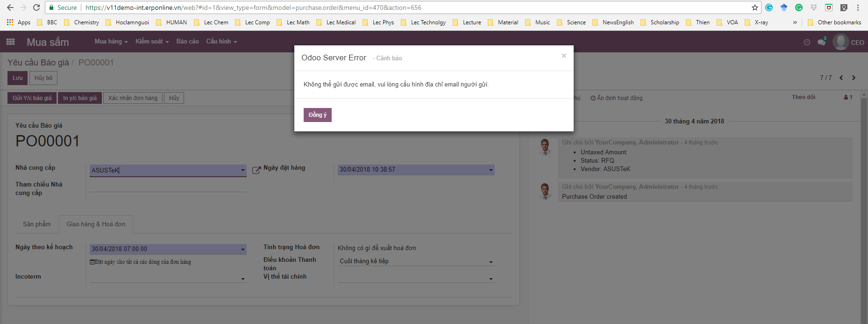Open the X-ray bookmark folder
The image size is (868, 324).
pos(756,22)
